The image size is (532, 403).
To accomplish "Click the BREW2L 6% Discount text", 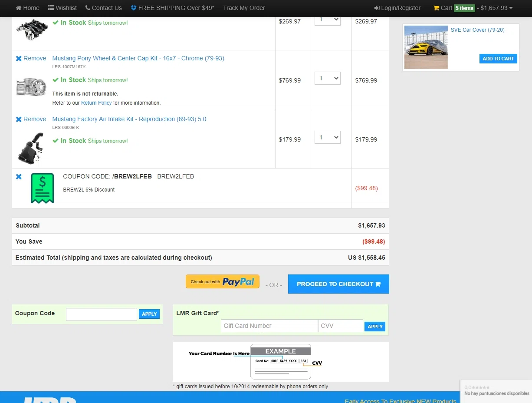I will [x=89, y=190].
